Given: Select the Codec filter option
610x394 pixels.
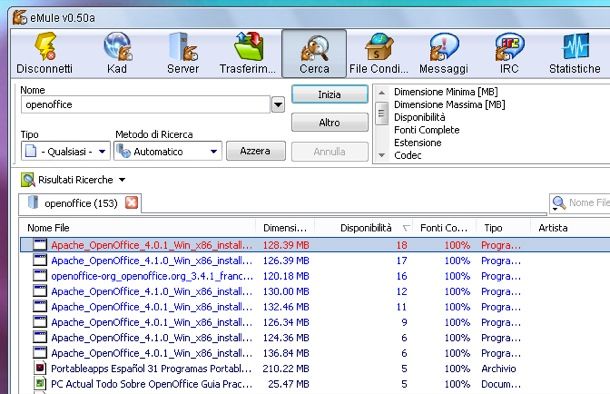Looking at the screenshot, I should pos(407,155).
